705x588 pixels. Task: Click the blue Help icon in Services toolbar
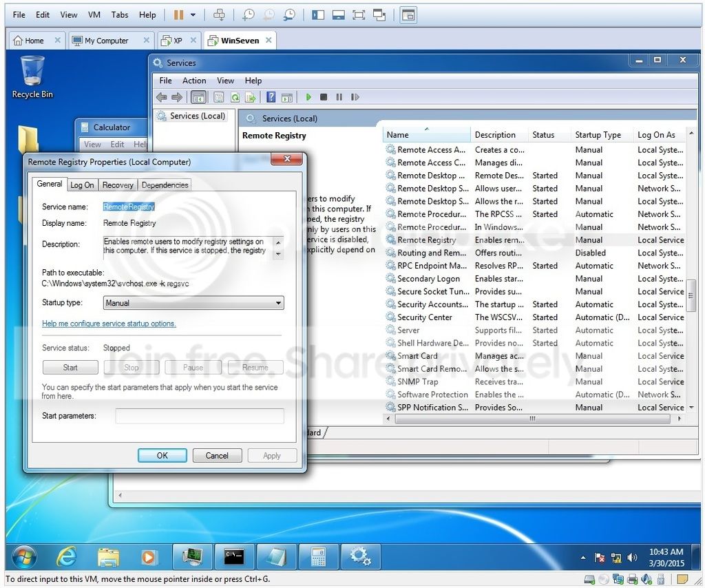point(271,96)
